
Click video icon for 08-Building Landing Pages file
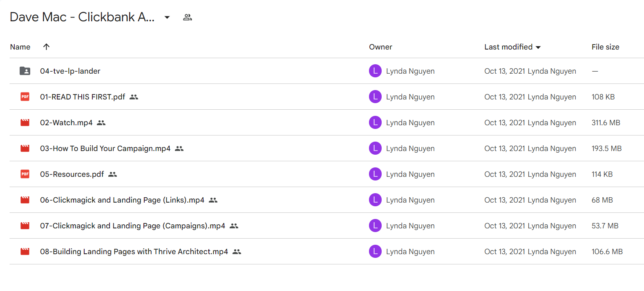point(25,251)
